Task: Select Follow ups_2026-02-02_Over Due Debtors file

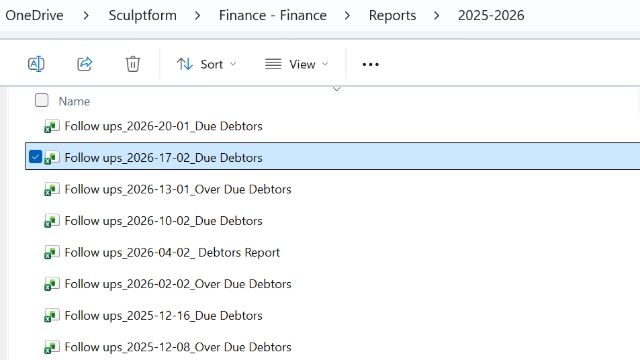Action: pos(178,284)
